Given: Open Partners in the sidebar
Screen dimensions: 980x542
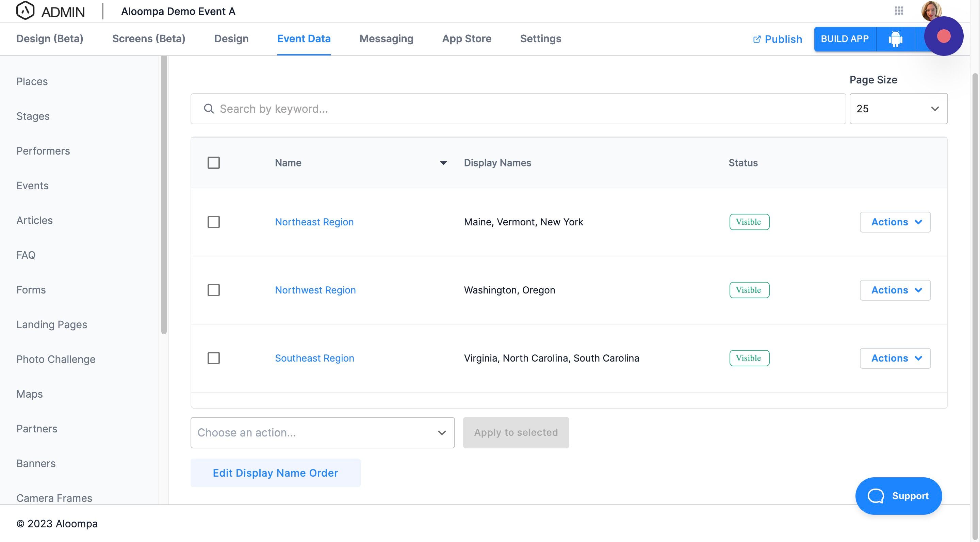Looking at the screenshot, I should pos(37,429).
